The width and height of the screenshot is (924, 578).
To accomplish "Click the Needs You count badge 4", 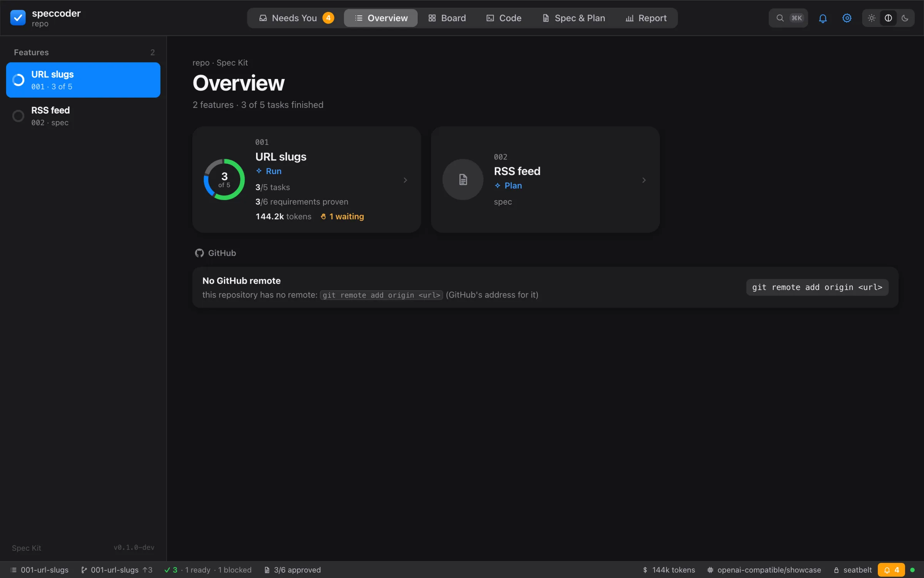I will click(328, 18).
